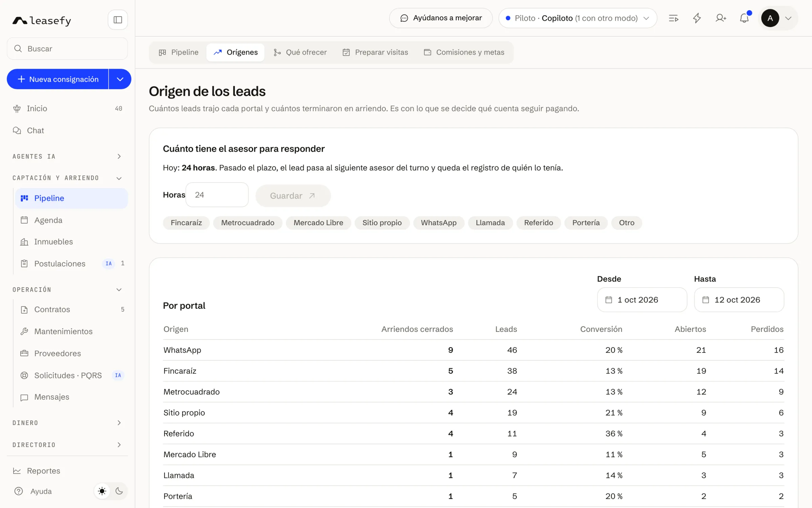
Task: Open Contratos in the sidebar
Action: (71, 310)
